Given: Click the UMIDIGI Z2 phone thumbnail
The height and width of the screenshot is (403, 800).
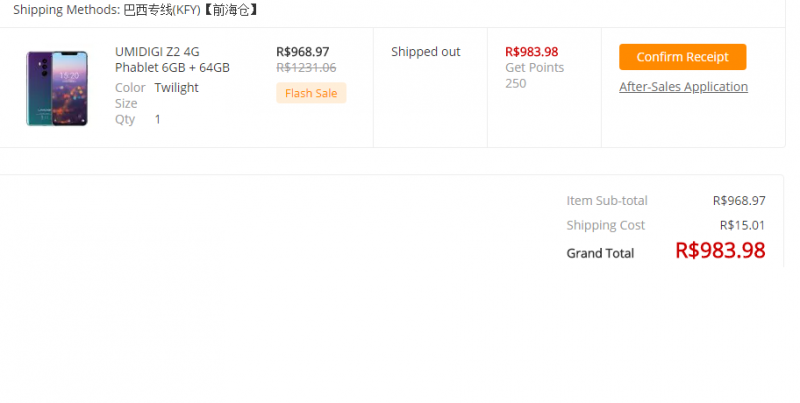Looking at the screenshot, I should 57,88.
